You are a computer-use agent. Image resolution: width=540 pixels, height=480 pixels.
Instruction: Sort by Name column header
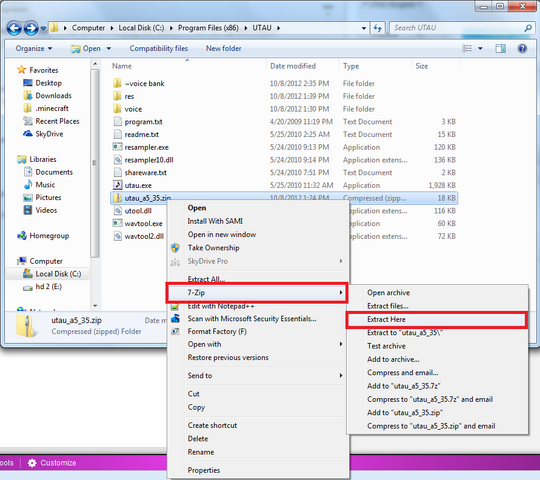pyautogui.click(x=122, y=66)
